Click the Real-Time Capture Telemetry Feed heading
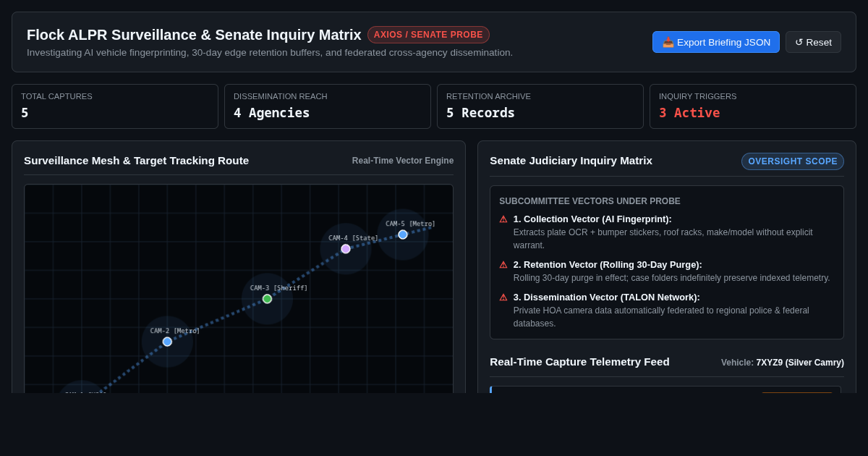Viewport: 868px width, 456px height. click(579, 361)
